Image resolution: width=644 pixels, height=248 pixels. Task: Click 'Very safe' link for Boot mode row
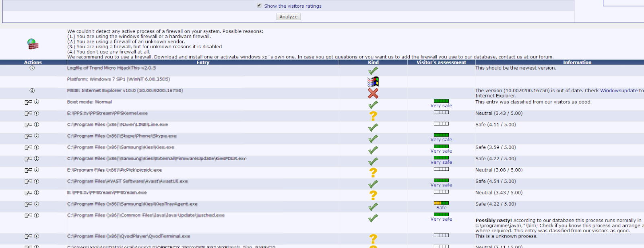point(441,105)
